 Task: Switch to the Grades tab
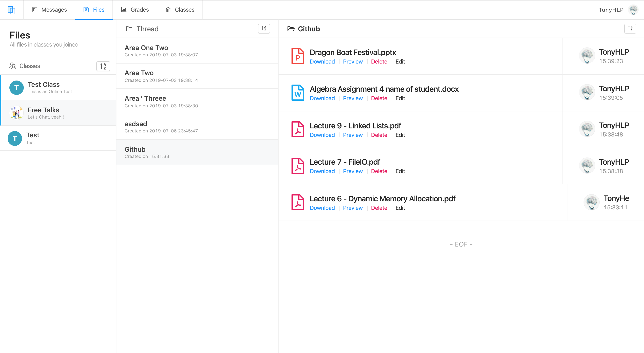[x=135, y=10]
